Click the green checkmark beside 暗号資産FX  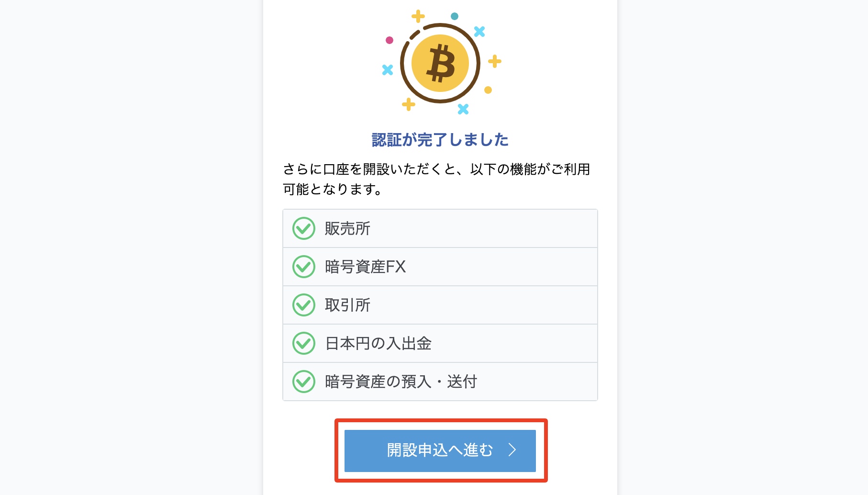(x=304, y=267)
